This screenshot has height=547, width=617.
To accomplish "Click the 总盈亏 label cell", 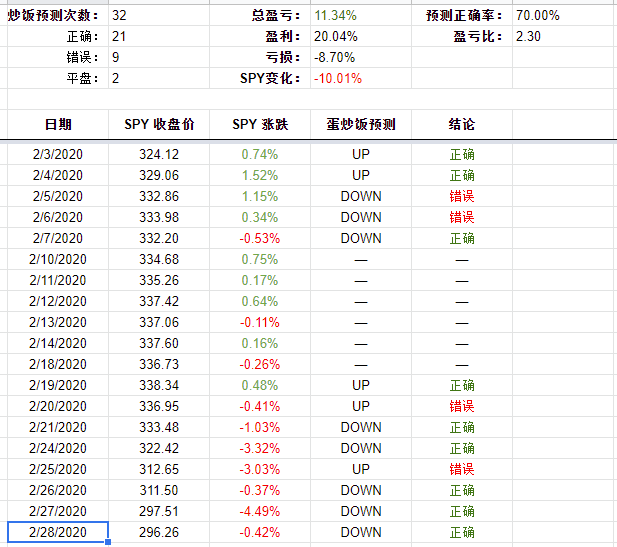I will pyautogui.click(x=260, y=15).
